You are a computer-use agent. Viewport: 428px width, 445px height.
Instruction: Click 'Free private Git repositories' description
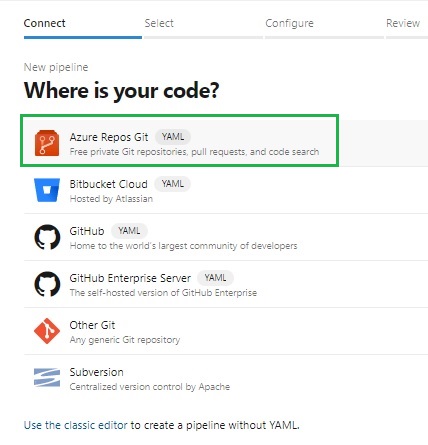(194, 152)
